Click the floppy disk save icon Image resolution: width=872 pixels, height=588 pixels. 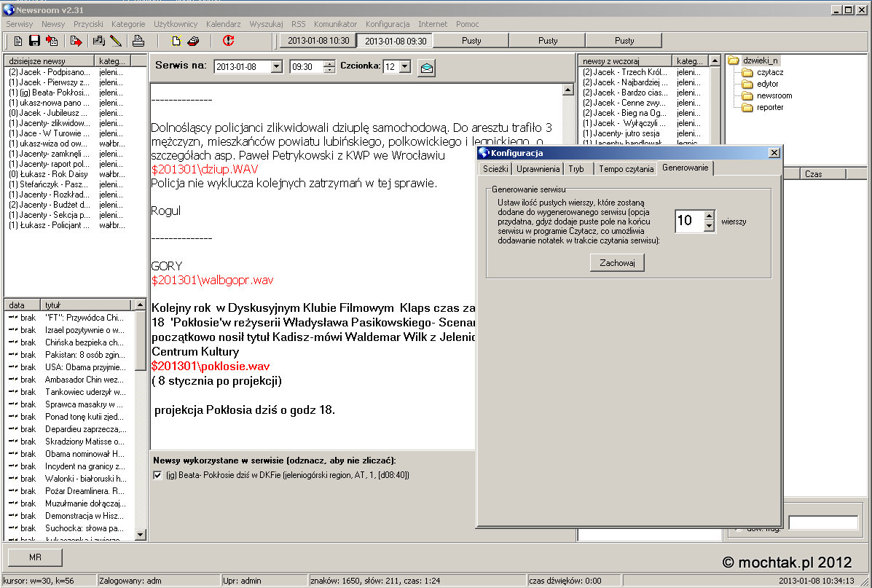(34, 41)
